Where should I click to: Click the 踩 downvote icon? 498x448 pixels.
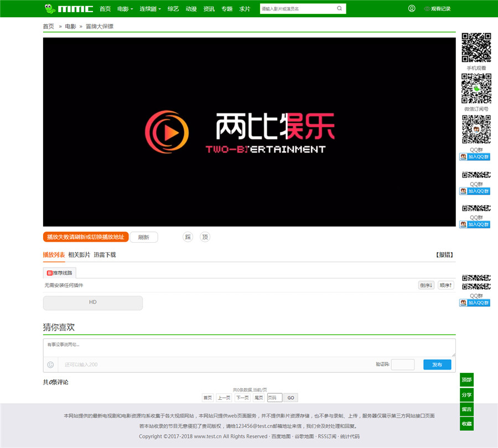[188, 237]
